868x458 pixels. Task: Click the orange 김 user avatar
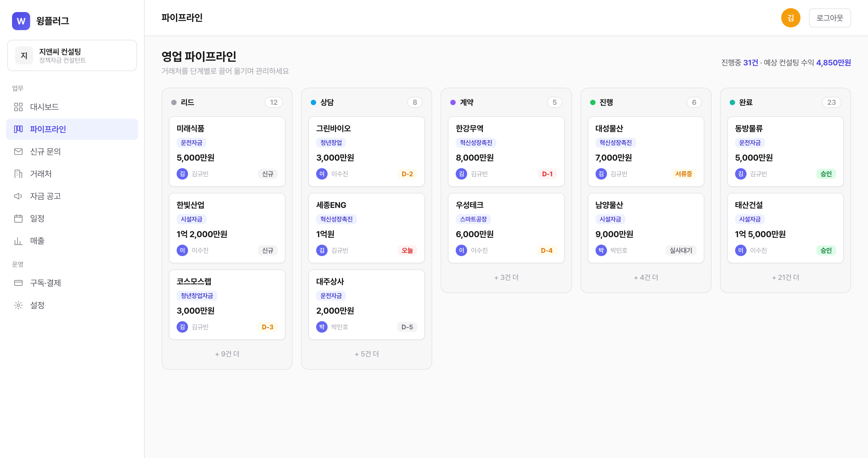point(791,18)
